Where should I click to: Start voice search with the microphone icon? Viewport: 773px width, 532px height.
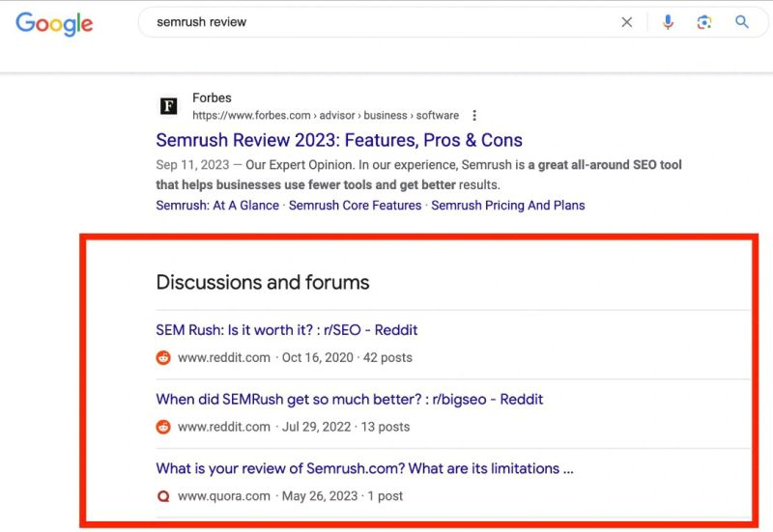[668, 22]
